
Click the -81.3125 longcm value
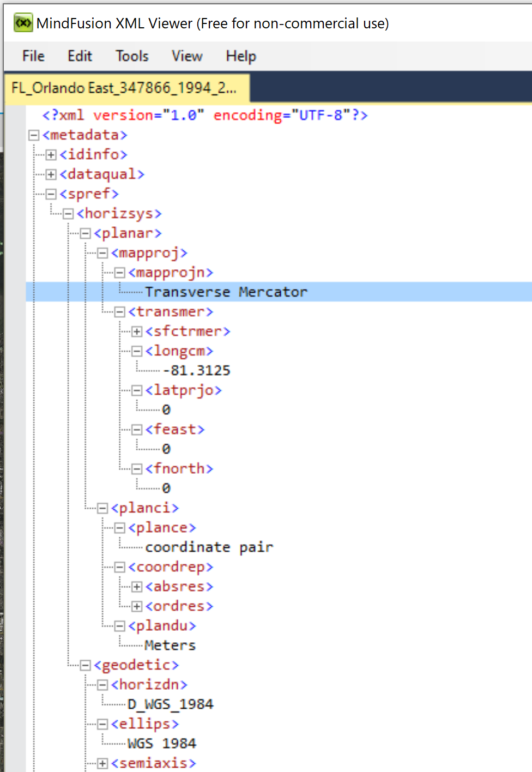[195, 370]
